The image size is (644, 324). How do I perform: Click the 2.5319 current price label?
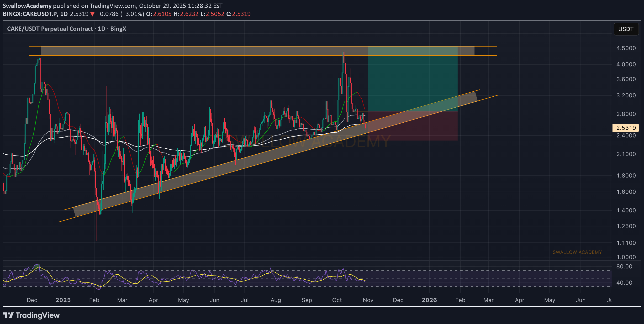pos(625,128)
